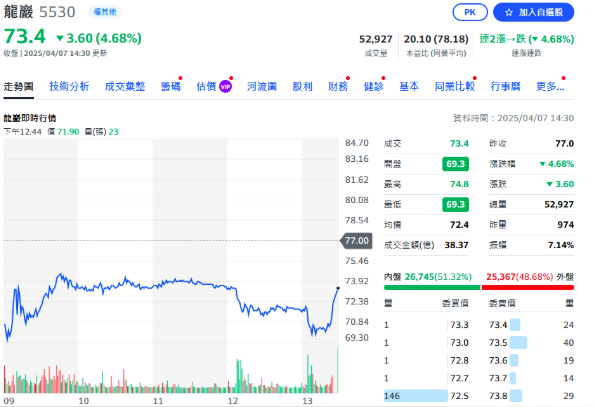
Task: Click the green 內盤 volume bar
Action: [432, 288]
